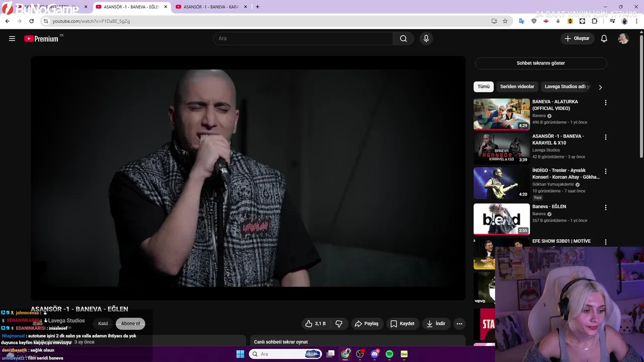This screenshot has height=362, width=644.
Task: Click the İNDİGO - Trenler video title
Action: point(566,174)
